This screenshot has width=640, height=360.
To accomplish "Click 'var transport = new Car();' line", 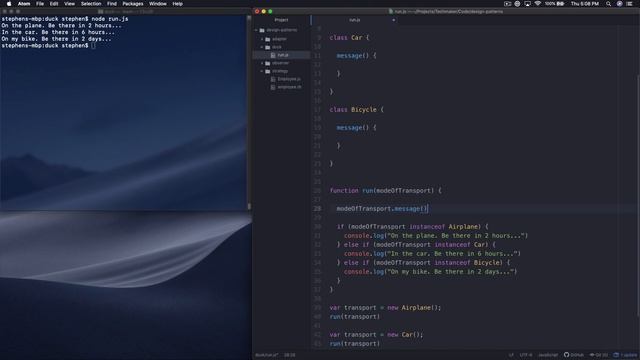I will click(x=376, y=335).
